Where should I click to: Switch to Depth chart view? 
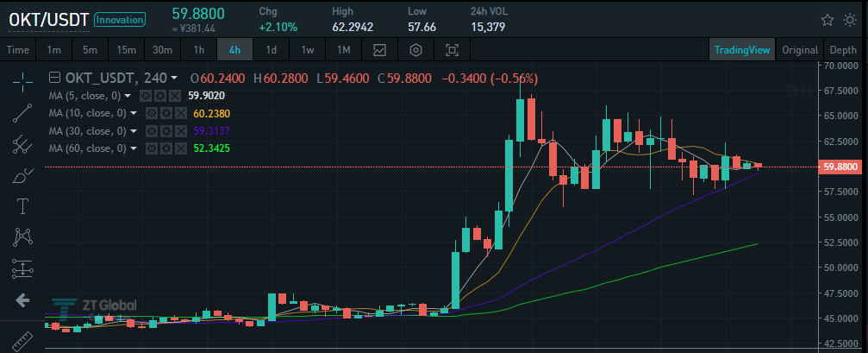click(843, 50)
